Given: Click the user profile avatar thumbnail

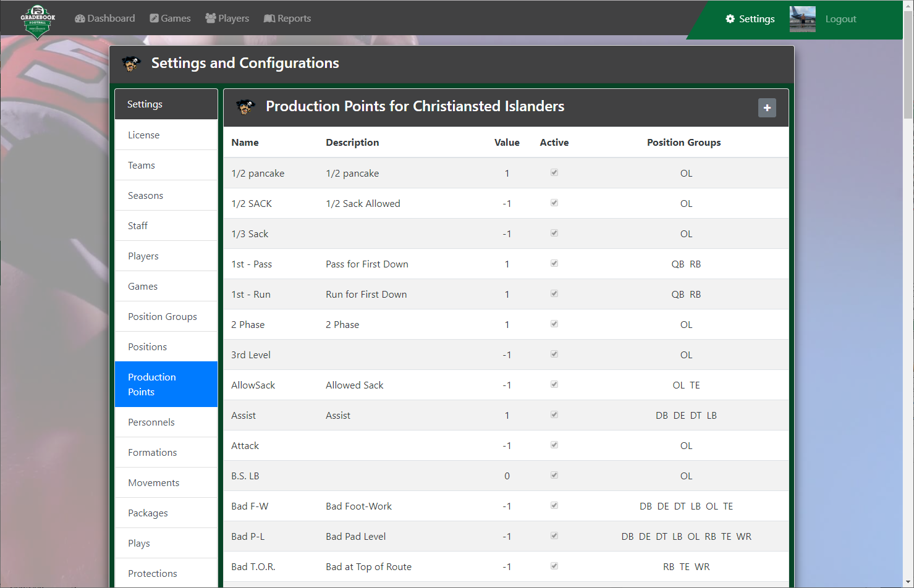Looking at the screenshot, I should [802, 19].
